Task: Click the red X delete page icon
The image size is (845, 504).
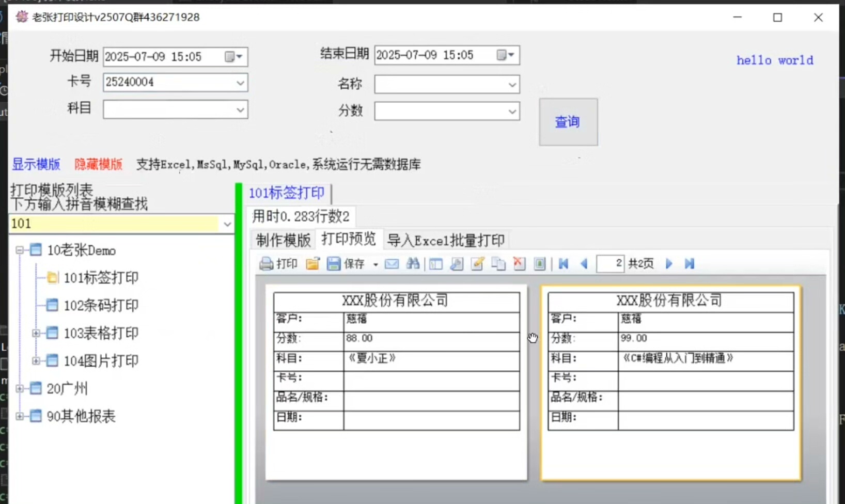Action: tap(519, 264)
